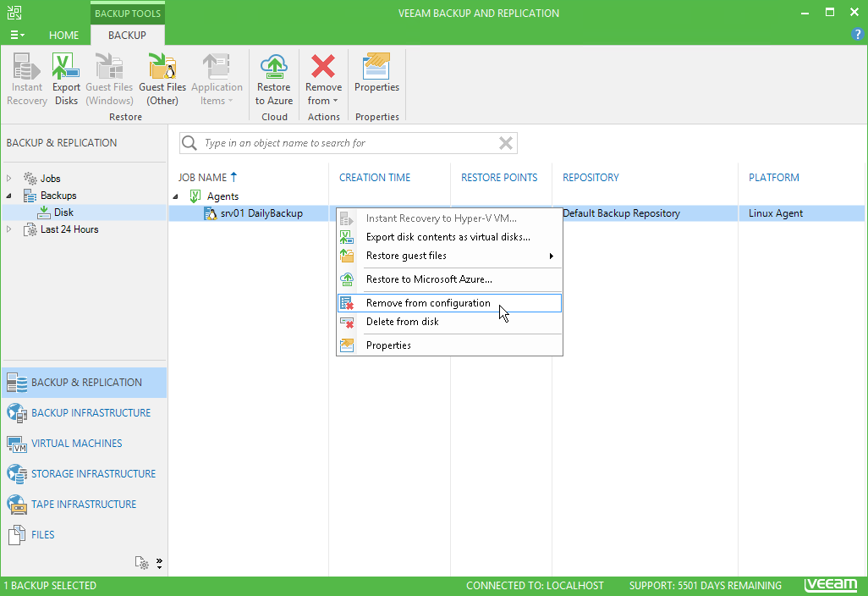Click 1 BACKUP SELECTED status text
The image size is (868, 596).
pyautogui.click(x=51, y=586)
